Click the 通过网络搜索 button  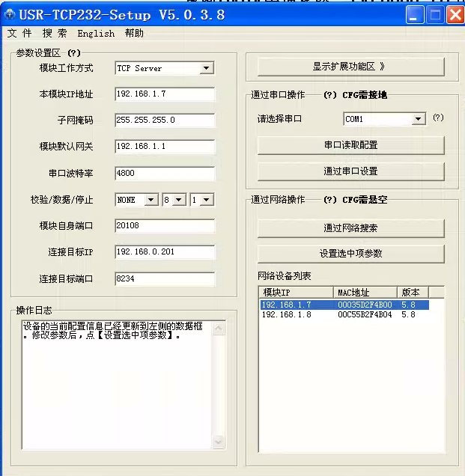point(350,228)
